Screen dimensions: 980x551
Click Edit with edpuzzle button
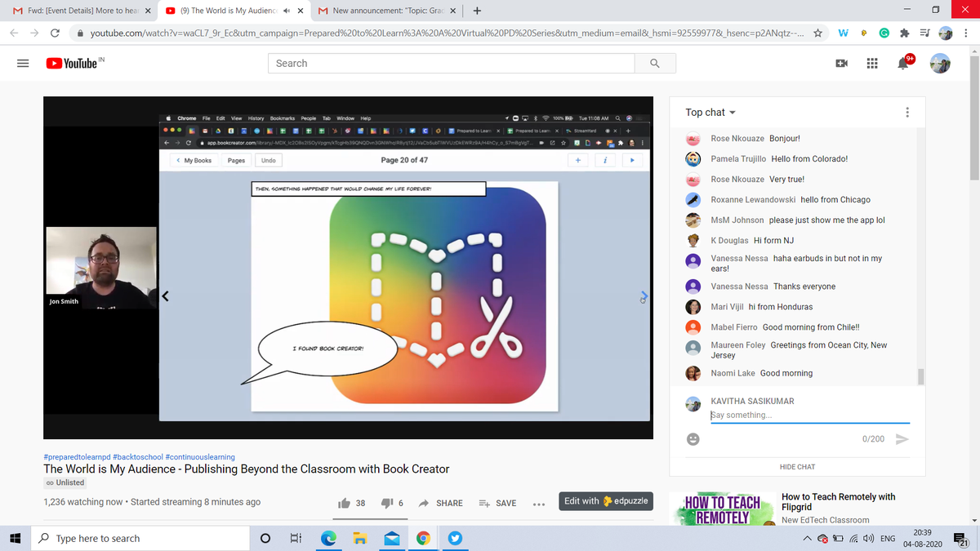pos(606,501)
